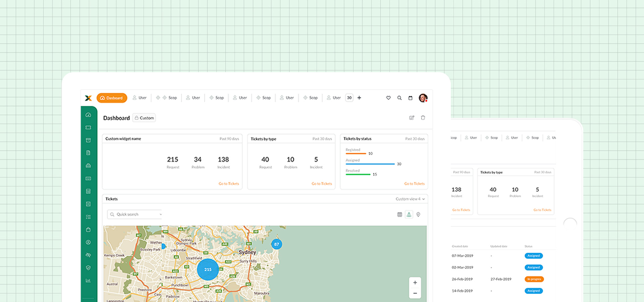
Task: Open the shopping bag sidebar icon
Action: tap(88, 230)
